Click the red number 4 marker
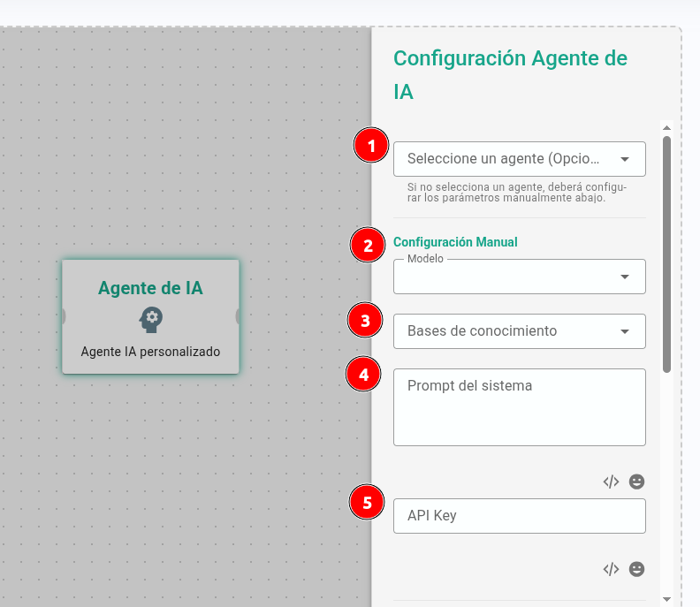700x607 pixels. (362, 375)
